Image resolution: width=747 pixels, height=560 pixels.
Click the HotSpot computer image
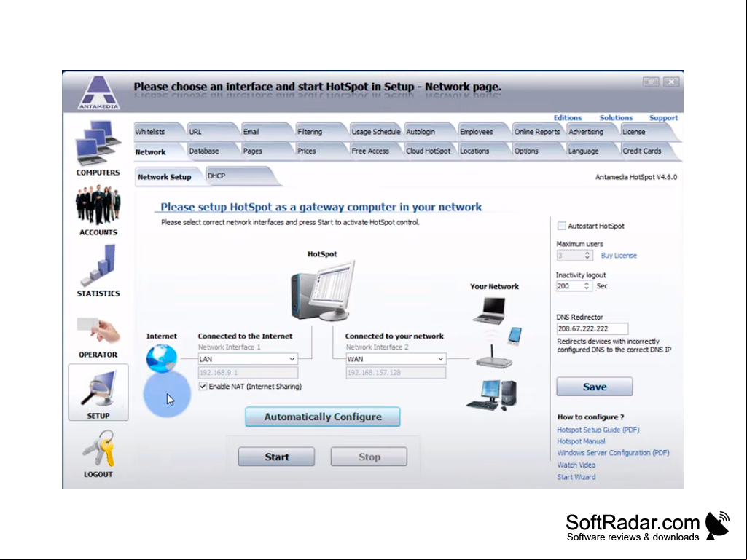pyautogui.click(x=323, y=291)
